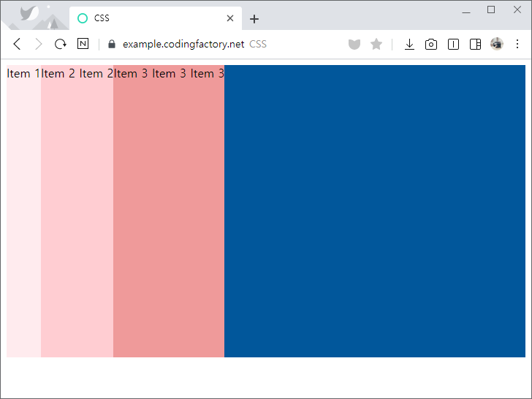Open the three-dot browser menu
The height and width of the screenshot is (399, 532).
pyautogui.click(x=517, y=44)
